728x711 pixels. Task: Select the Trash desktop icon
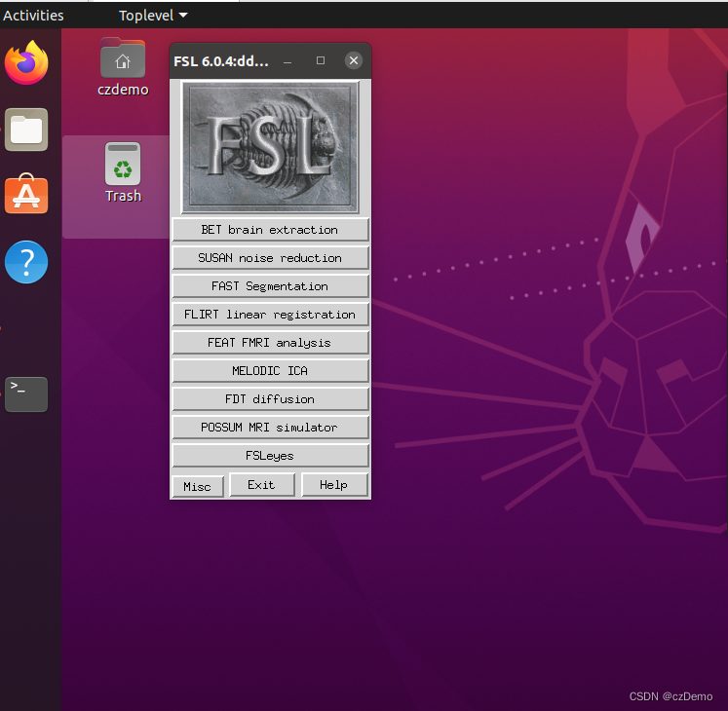click(123, 172)
